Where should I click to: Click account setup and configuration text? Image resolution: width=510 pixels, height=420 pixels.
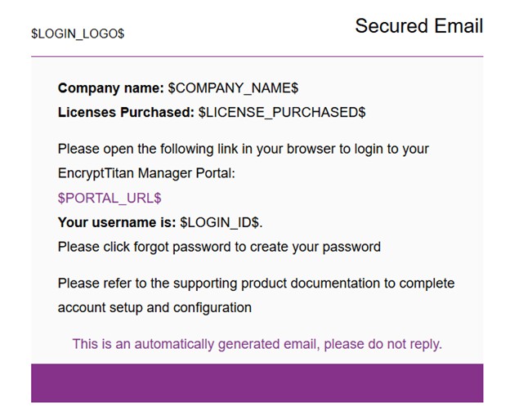click(x=154, y=307)
